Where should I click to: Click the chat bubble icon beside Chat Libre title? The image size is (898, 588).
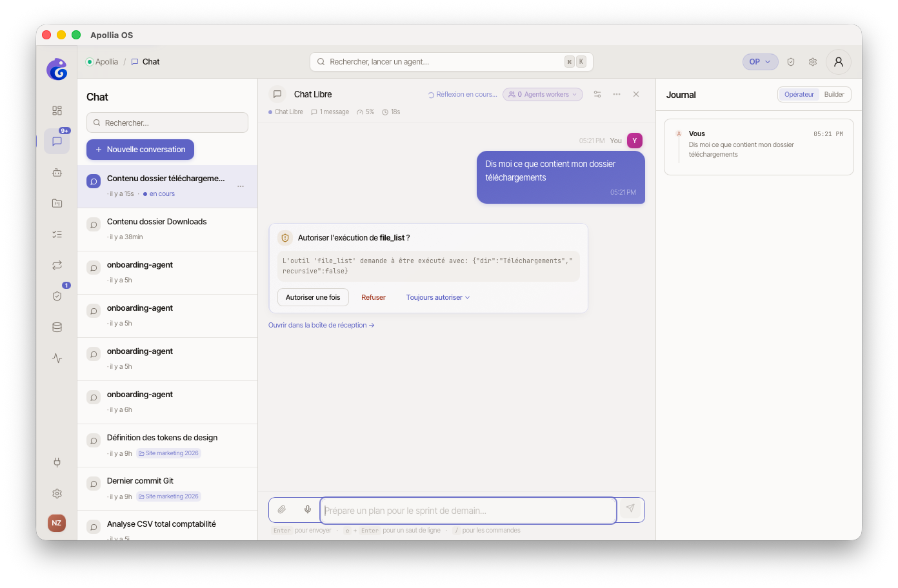[277, 94]
